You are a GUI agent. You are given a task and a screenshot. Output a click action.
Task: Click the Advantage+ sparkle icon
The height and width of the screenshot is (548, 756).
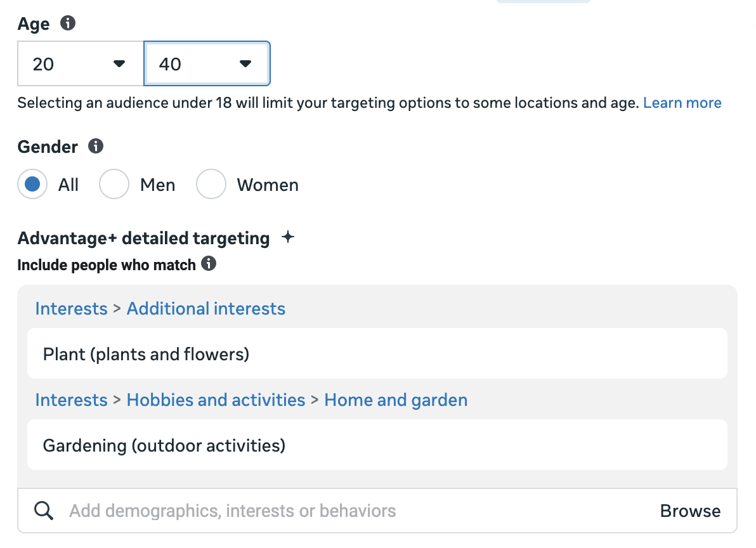pyautogui.click(x=288, y=238)
